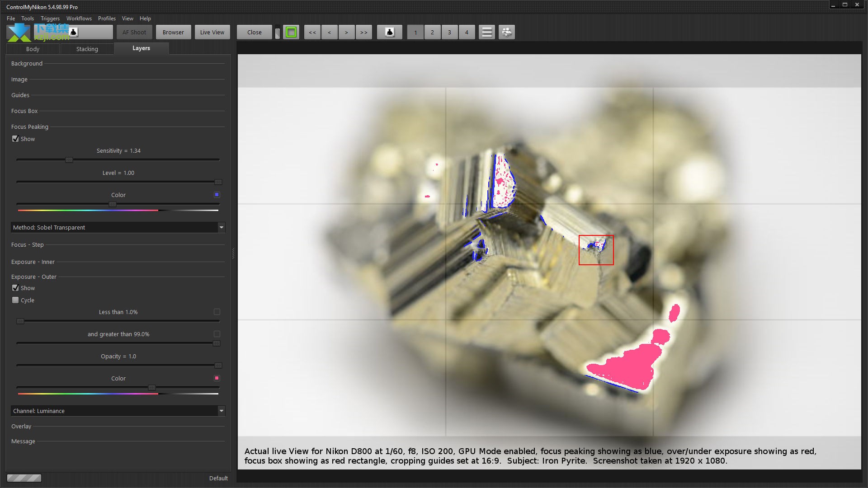The height and width of the screenshot is (488, 868).
Task: Open the Browser panel
Action: [x=174, y=32]
